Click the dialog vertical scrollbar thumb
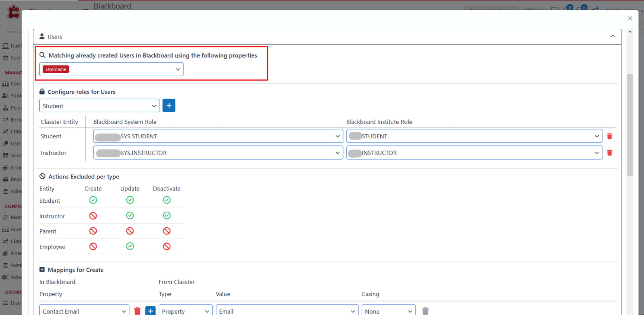Image resolution: width=644 pixels, height=315 pixels. 630,125
